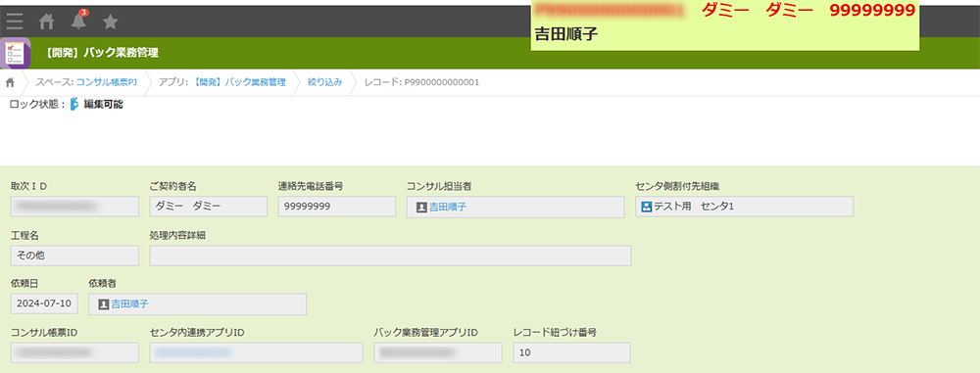Open the hamburger menu icon
980x373 pixels.
pos(15,22)
